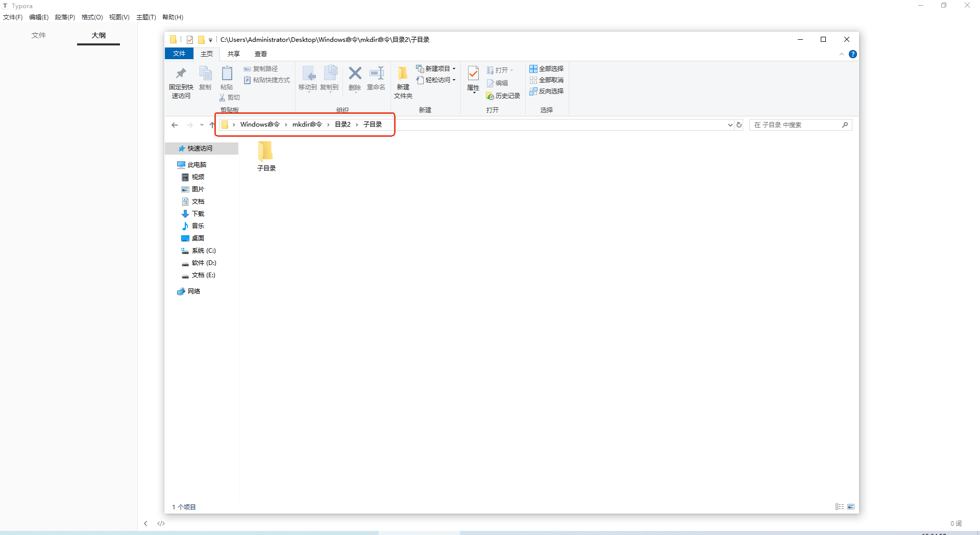
Task: Click the up-directory arrow icon
Action: tap(212, 125)
